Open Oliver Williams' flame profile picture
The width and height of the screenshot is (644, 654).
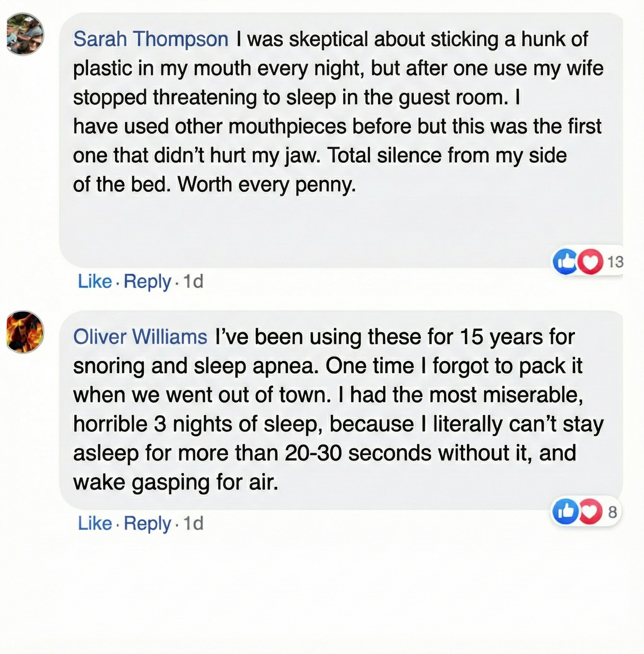click(x=25, y=332)
